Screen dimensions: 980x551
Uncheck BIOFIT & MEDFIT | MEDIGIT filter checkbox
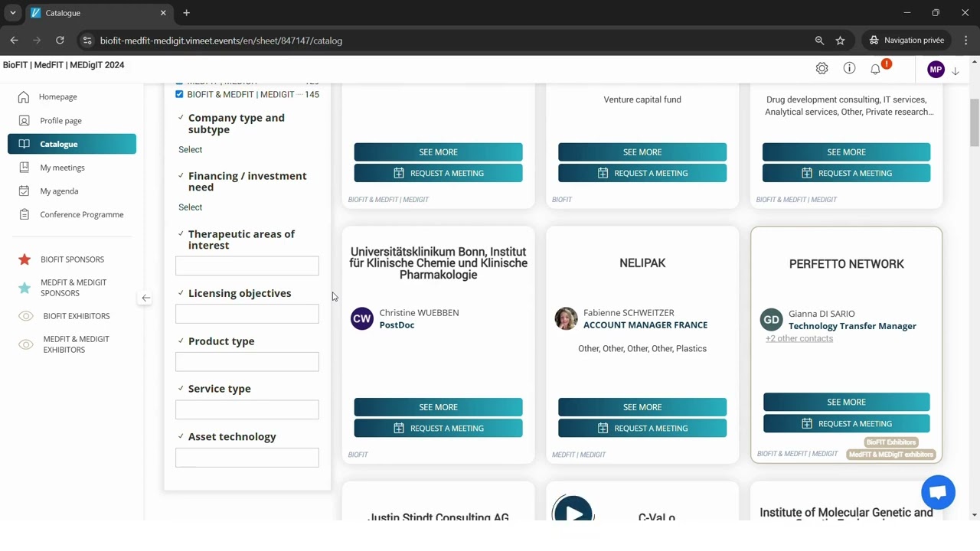(179, 94)
